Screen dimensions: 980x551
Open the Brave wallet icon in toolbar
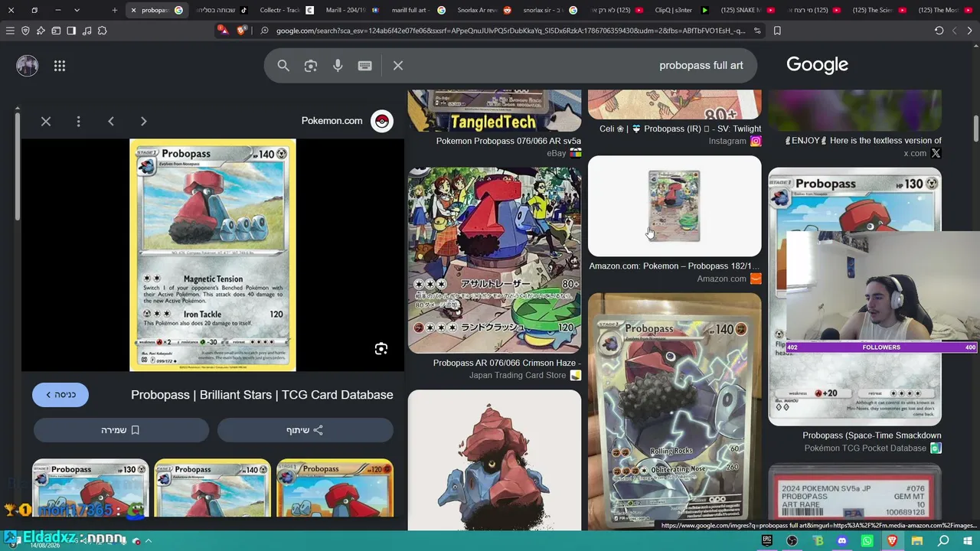click(56, 31)
